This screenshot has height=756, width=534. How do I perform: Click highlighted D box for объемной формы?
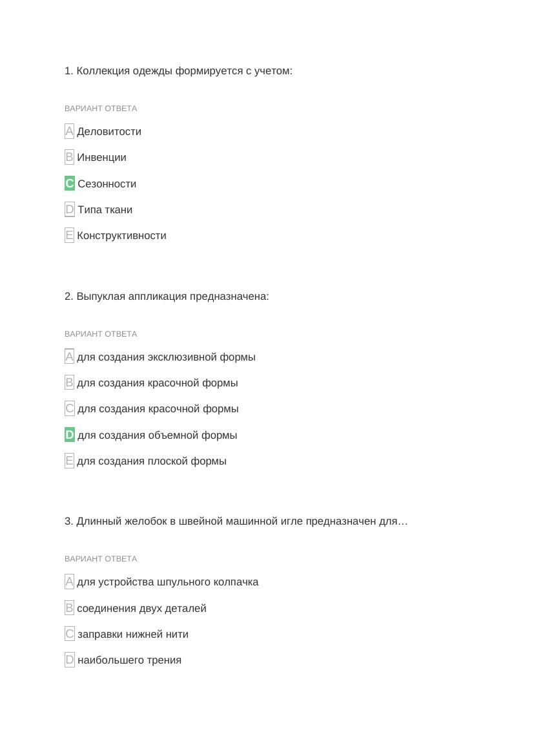tap(70, 435)
